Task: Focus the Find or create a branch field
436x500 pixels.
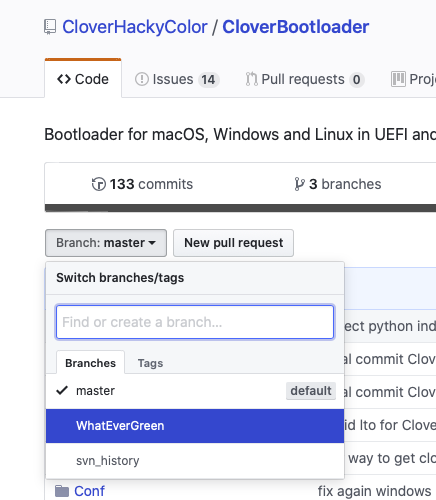Action: pos(195,322)
